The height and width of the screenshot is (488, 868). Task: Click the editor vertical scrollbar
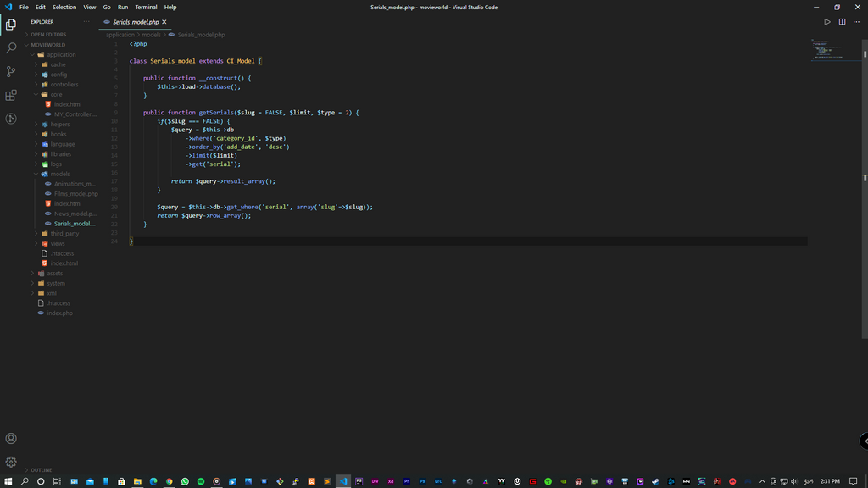[x=865, y=189]
